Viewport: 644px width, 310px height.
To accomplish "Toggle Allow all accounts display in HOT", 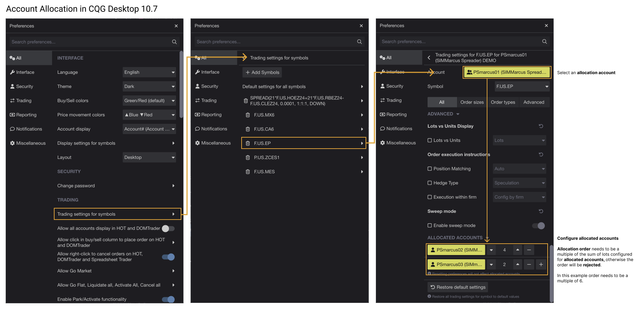I will click(x=168, y=228).
